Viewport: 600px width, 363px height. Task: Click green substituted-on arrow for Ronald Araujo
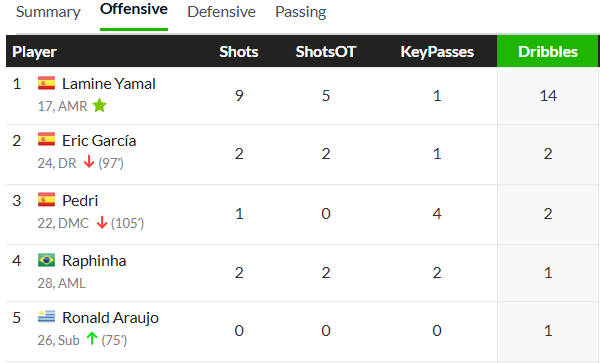92,339
